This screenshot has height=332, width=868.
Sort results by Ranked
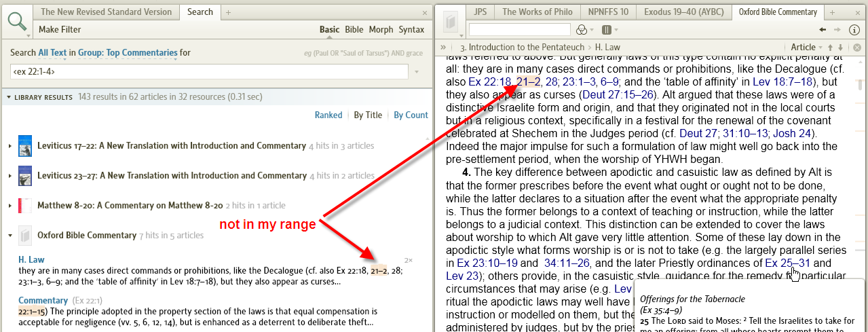pos(328,115)
